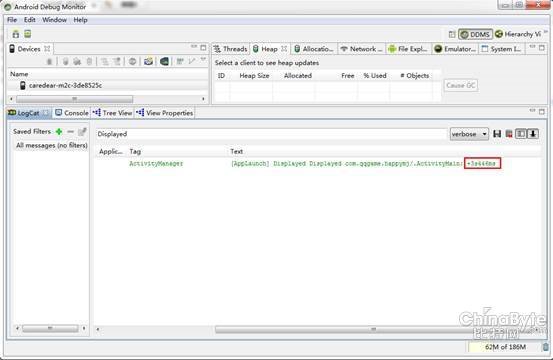
Task: Toggle the saved filters view display
Action: (x=521, y=134)
